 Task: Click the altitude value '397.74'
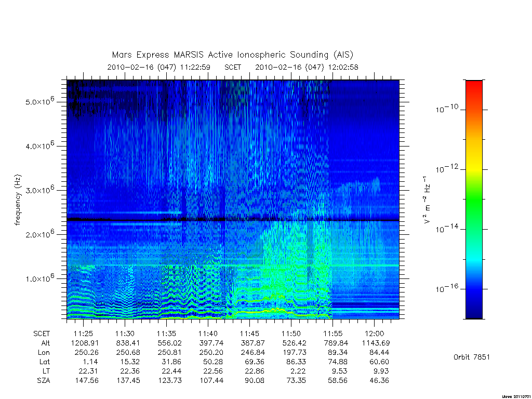[x=211, y=343]
